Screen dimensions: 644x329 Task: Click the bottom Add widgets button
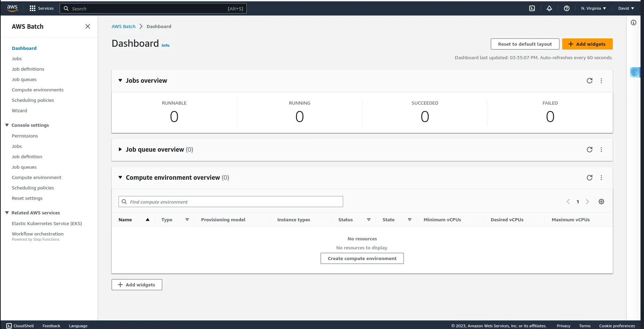click(x=137, y=285)
